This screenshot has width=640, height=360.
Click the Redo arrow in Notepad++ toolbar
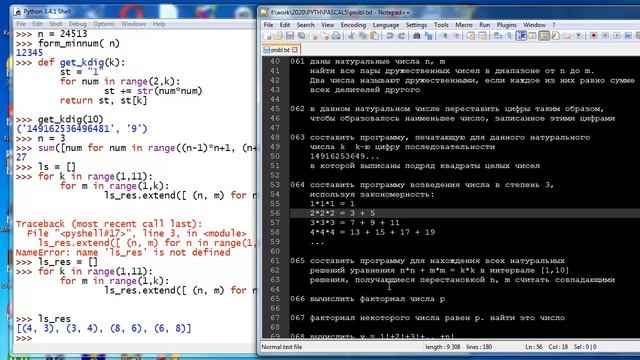pyautogui.click(x=401, y=36)
